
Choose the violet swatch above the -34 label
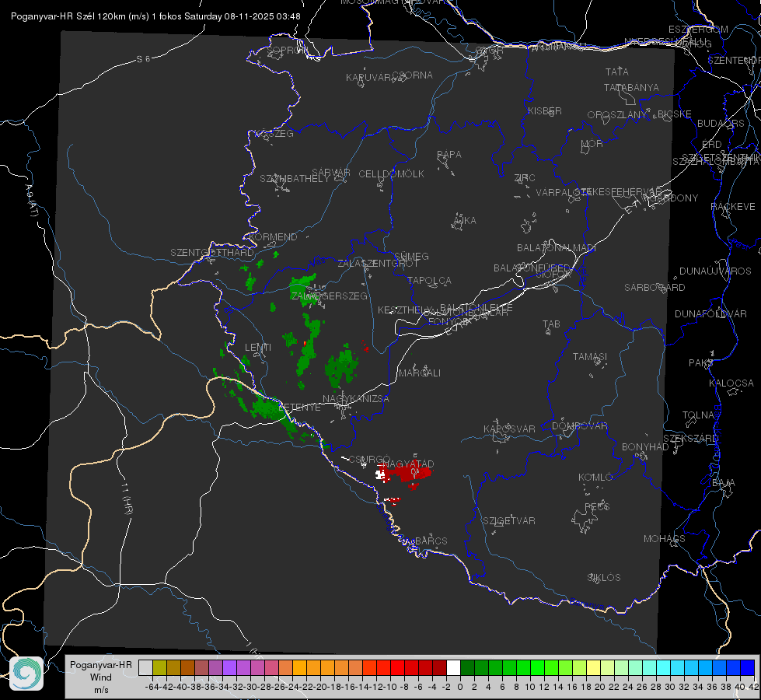[x=229, y=667]
